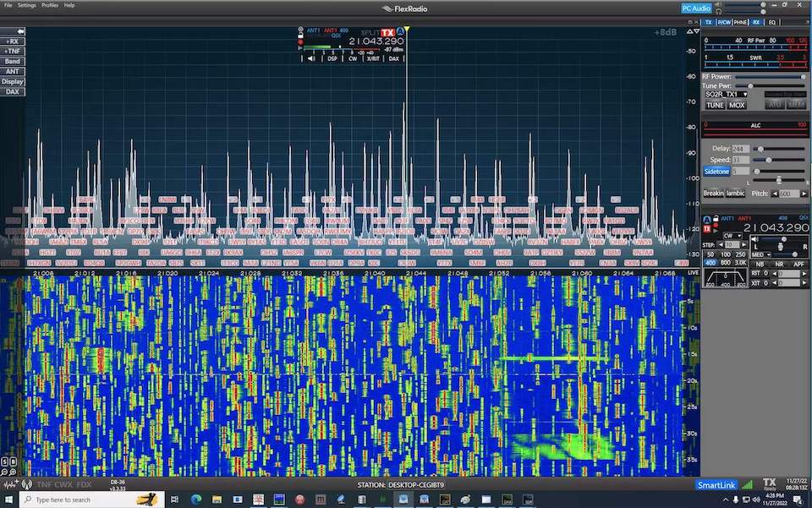Viewport: 812px width, 508px height.
Task: Click the down triangle by the dBm scale
Action: [696, 31]
